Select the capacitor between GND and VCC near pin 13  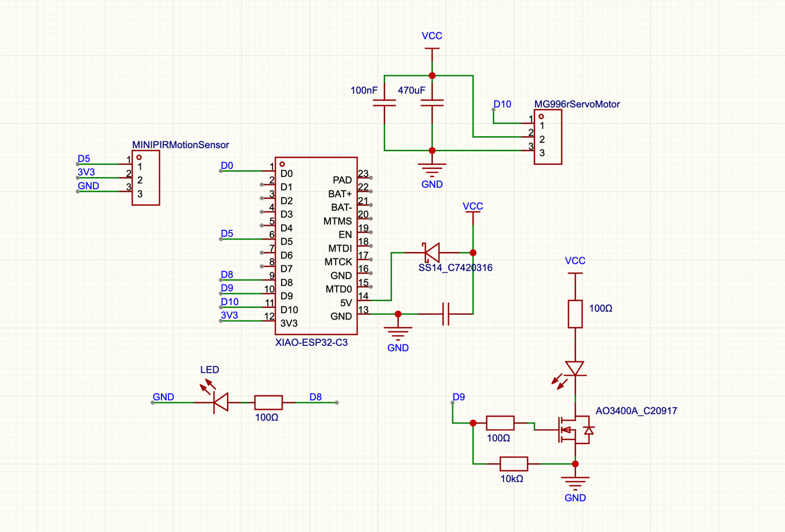(446, 314)
